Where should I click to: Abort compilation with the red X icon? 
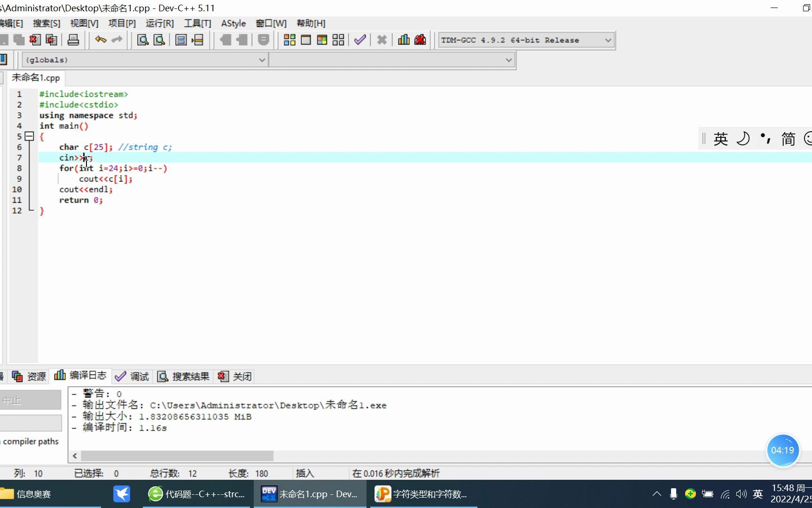(x=381, y=40)
